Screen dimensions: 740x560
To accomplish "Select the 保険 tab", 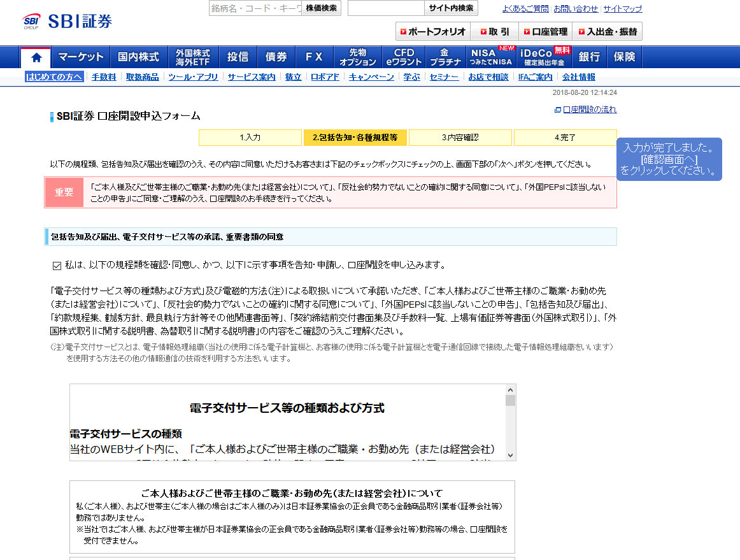I will pyautogui.click(x=624, y=57).
